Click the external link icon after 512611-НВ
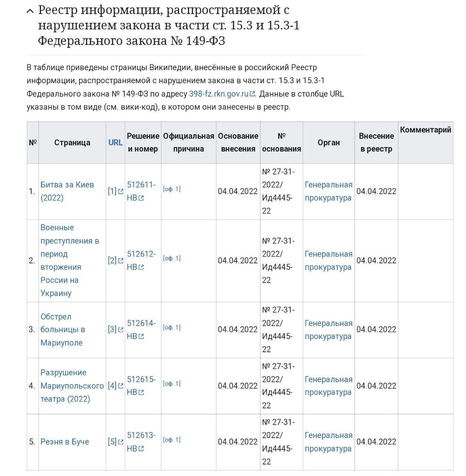The width and height of the screenshot is (466, 476). 142,198
